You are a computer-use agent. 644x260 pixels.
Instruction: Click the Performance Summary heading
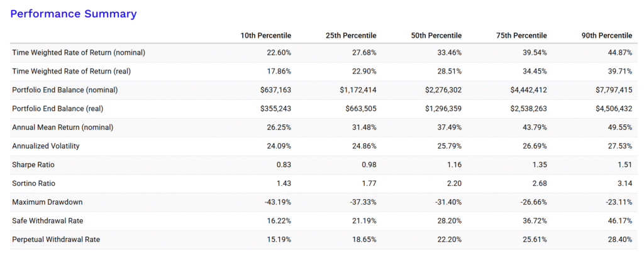coord(74,13)
